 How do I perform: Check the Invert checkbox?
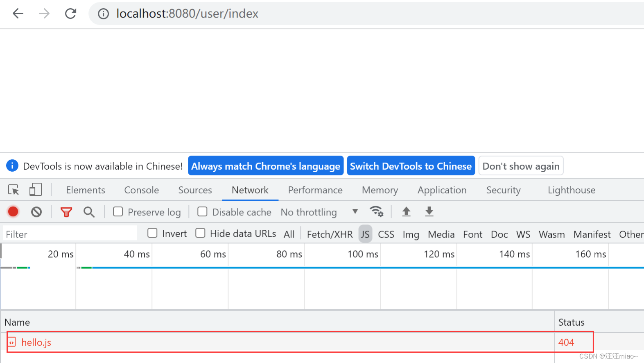tap(152, 233)
